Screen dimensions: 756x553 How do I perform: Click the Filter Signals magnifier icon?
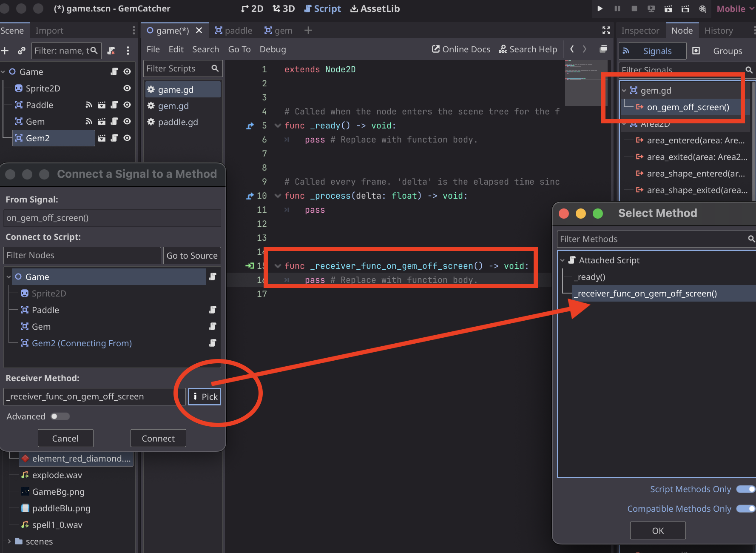tap(749, 70)
